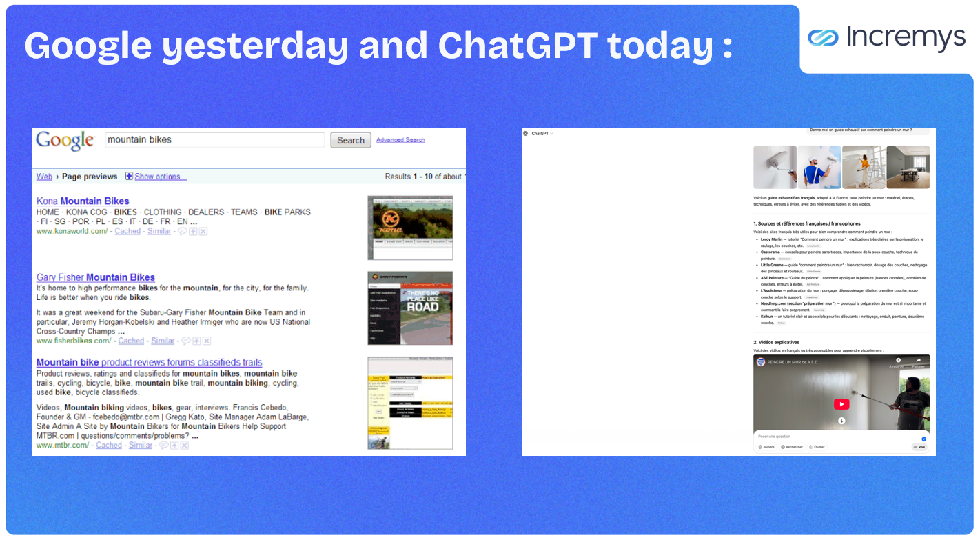Click the Étudier button in ChatGPT
The width and height of the screenshot is (980, 540).
coord(817,447)
